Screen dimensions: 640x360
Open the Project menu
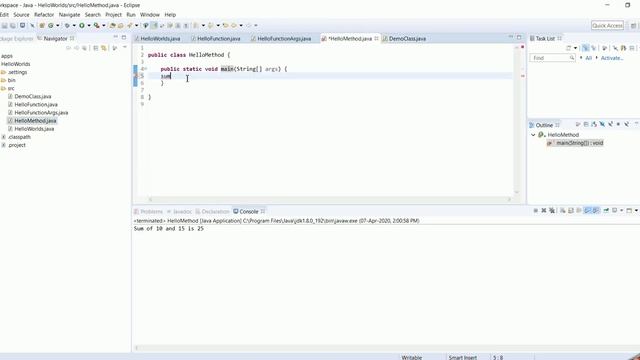click(113, 15)
